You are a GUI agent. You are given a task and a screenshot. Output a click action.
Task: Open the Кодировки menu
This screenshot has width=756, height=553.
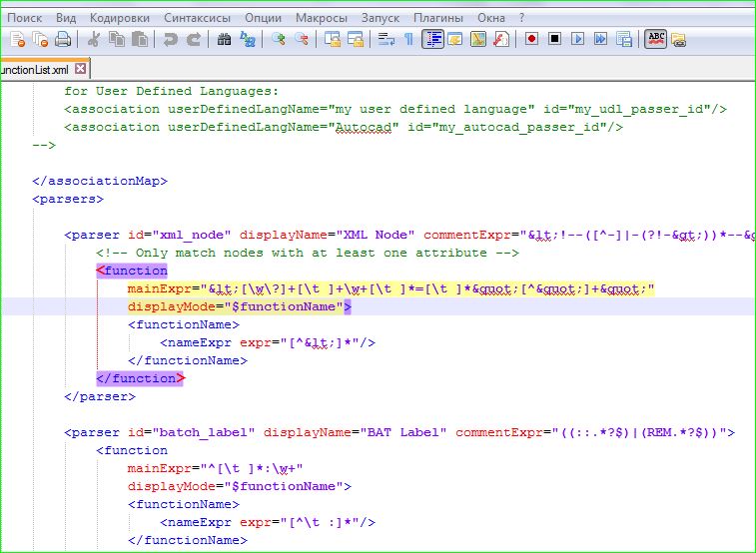(x=120, y=18)
